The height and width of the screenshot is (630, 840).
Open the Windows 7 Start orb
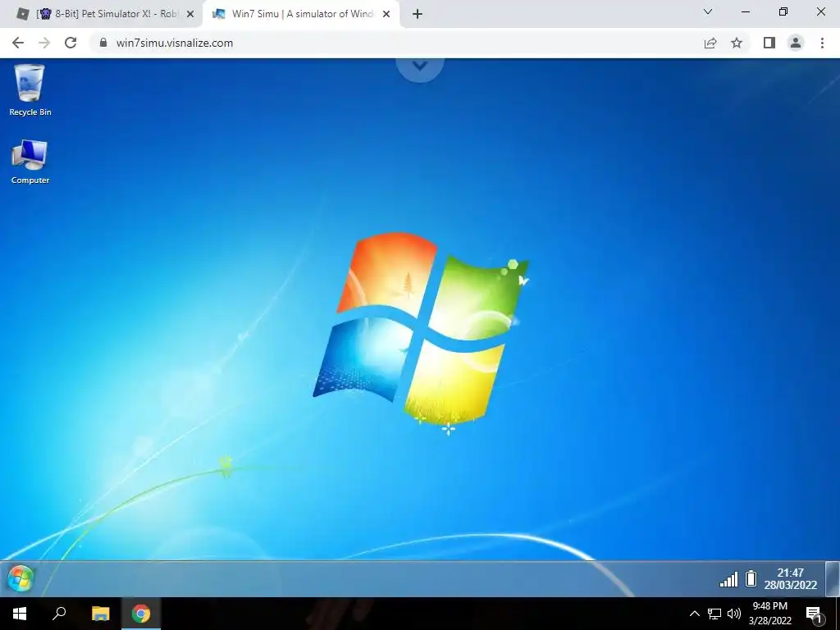(x=21, y=578)
